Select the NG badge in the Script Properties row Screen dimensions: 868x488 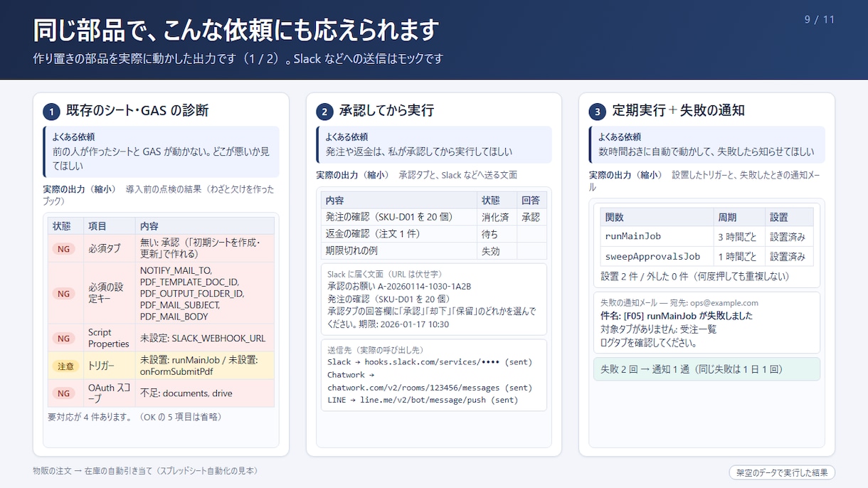64,339
